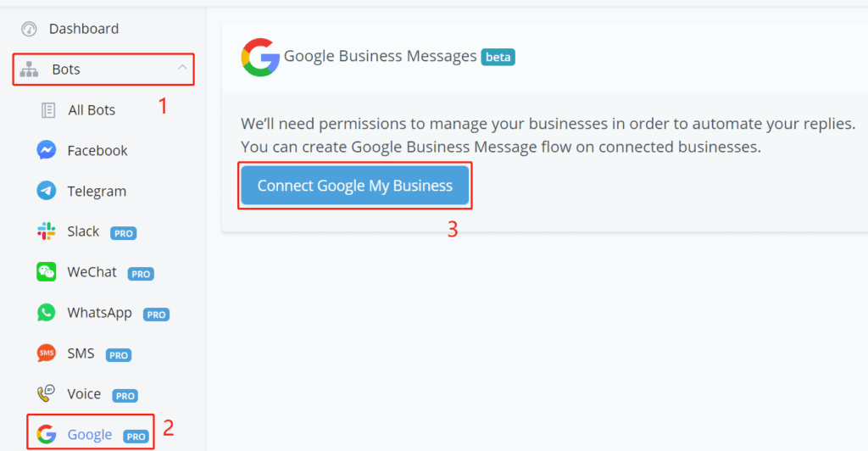The height and width of the screenshot is (451, 868).
Task: Collapse the Bots menu chevron
Action: (182, 69)
